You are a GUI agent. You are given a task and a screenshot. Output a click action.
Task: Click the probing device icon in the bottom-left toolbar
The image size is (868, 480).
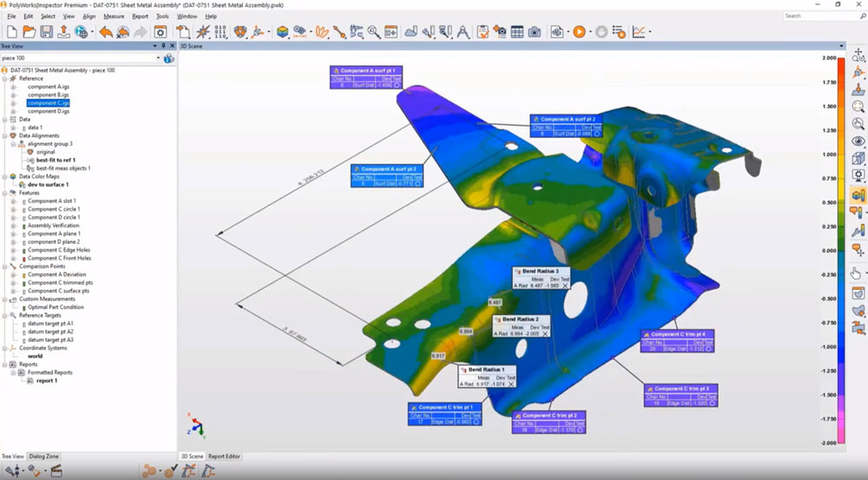12,471
